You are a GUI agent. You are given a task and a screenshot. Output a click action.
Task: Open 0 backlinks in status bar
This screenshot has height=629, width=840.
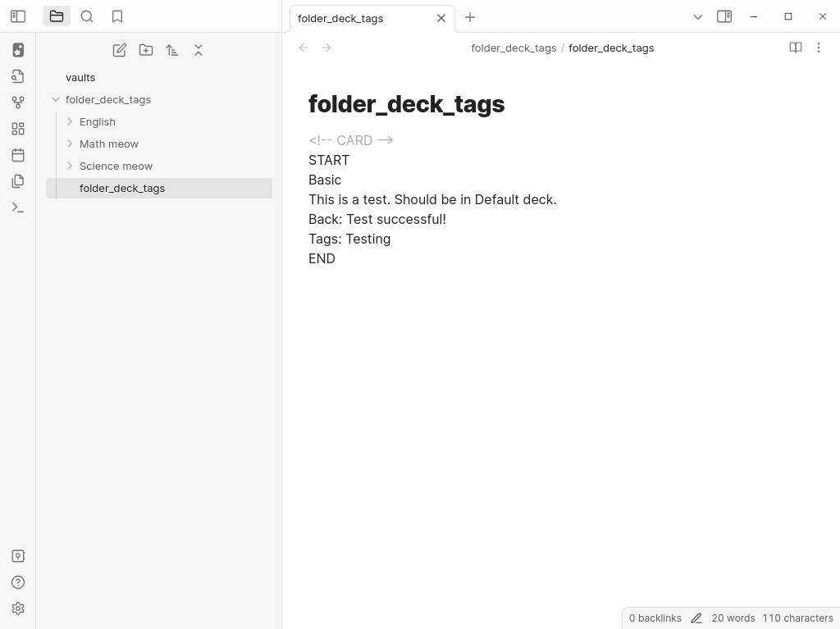[x=655, y=618]
